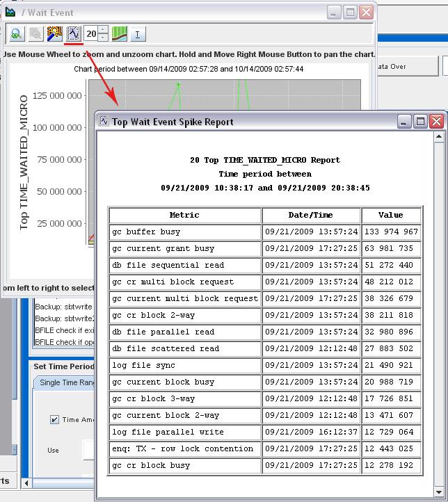This screenshot has height=502, width=448.
Task: Click the Spike Report window title icon
Action: [104, 122]
